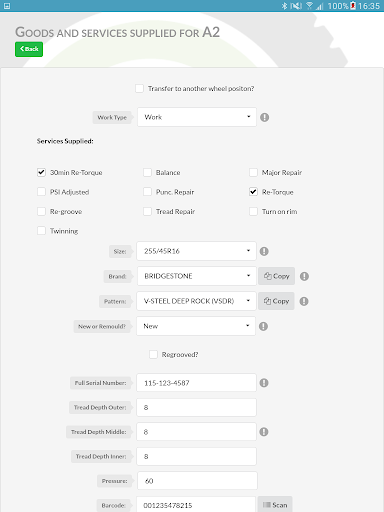Edit Tread Depth Inner field

tap(196, 456)
